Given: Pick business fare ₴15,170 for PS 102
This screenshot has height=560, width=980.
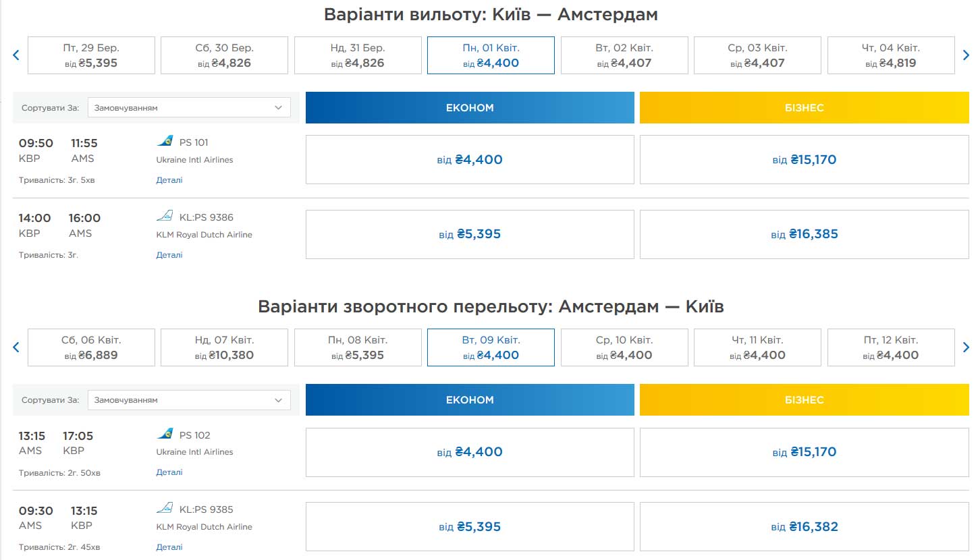Looking at the screenshot, I should tap(804, 452).
